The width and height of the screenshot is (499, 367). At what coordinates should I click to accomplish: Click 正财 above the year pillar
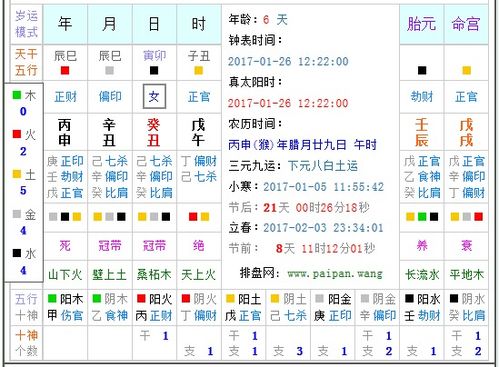click(x=65, y=97)
